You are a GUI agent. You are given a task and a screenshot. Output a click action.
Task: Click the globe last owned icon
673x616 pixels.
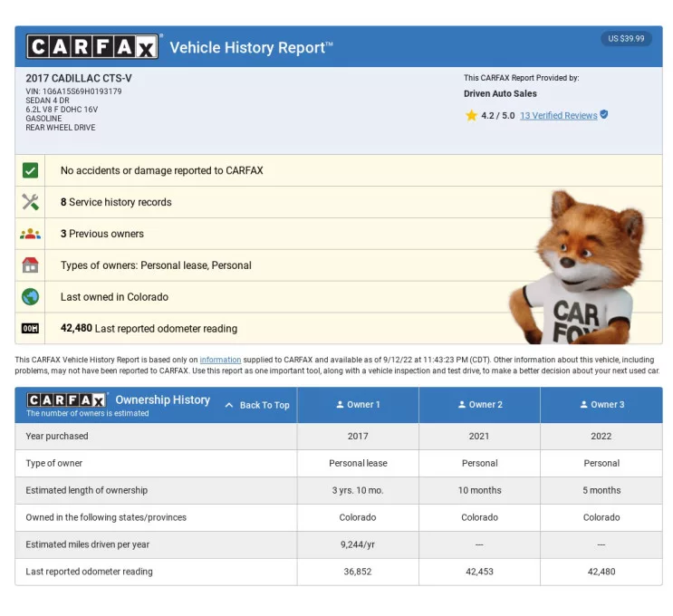click(31, 297)
